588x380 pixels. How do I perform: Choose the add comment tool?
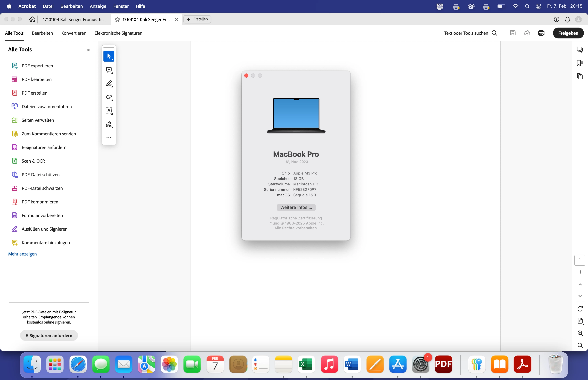point(109,70)
